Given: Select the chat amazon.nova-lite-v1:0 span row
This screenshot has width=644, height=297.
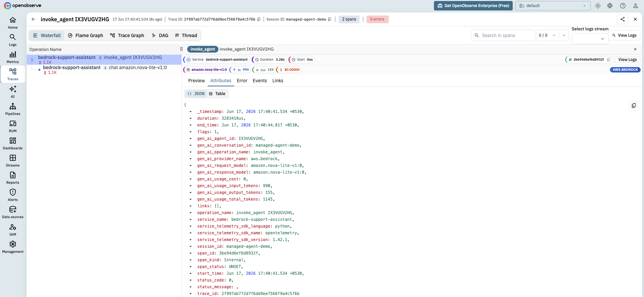Looking at the screenshot, I should point(104,70).
